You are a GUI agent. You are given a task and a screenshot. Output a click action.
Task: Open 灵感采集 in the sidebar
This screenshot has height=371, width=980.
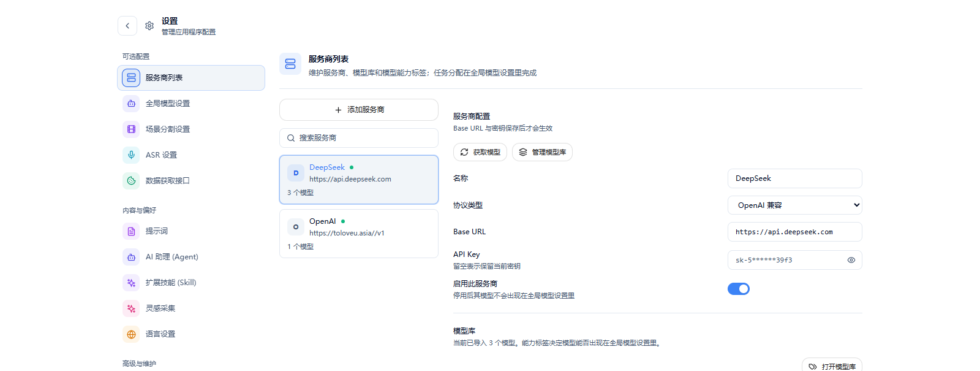[x=191, y=308]
